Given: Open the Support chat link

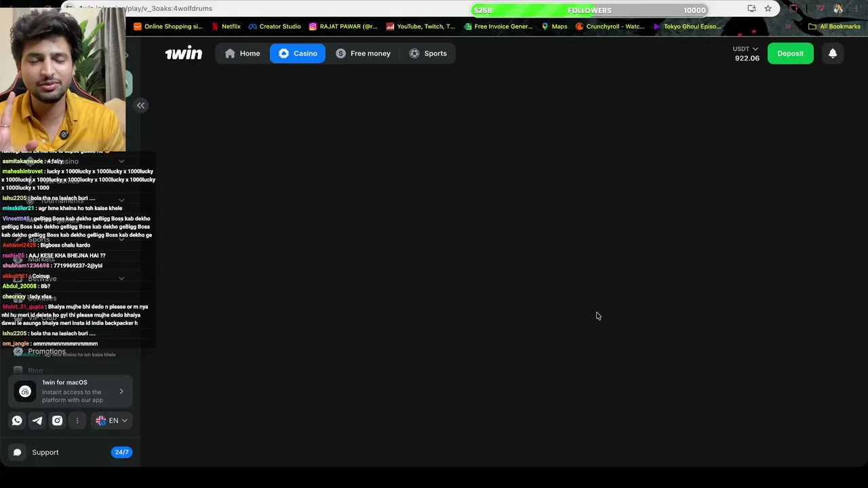Looking at the screenshot, I should point(71,452).
